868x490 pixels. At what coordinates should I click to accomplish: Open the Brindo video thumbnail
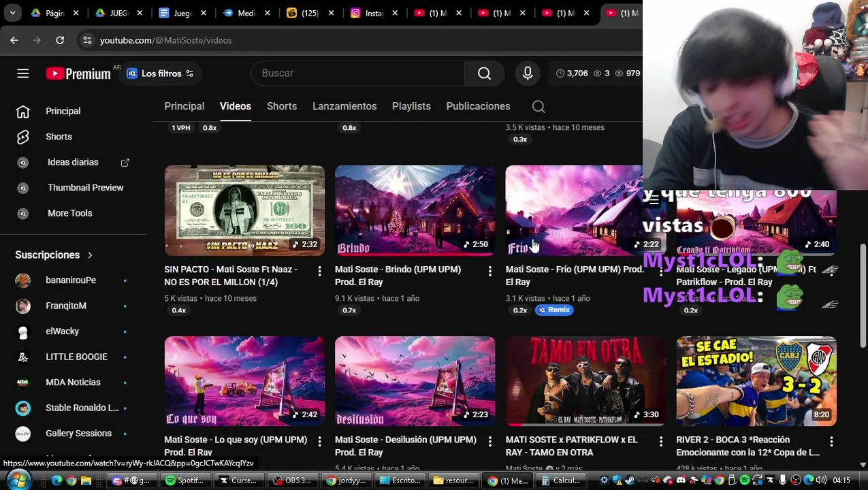point(415,210)
